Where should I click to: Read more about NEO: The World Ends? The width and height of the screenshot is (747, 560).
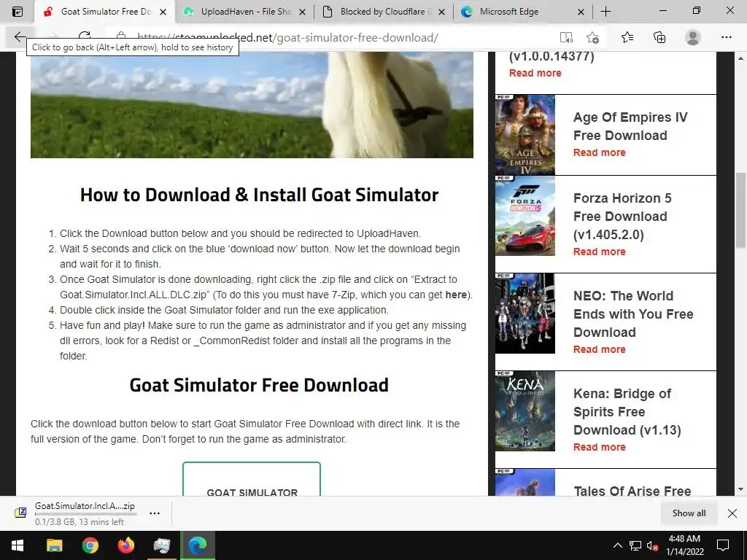600,349
